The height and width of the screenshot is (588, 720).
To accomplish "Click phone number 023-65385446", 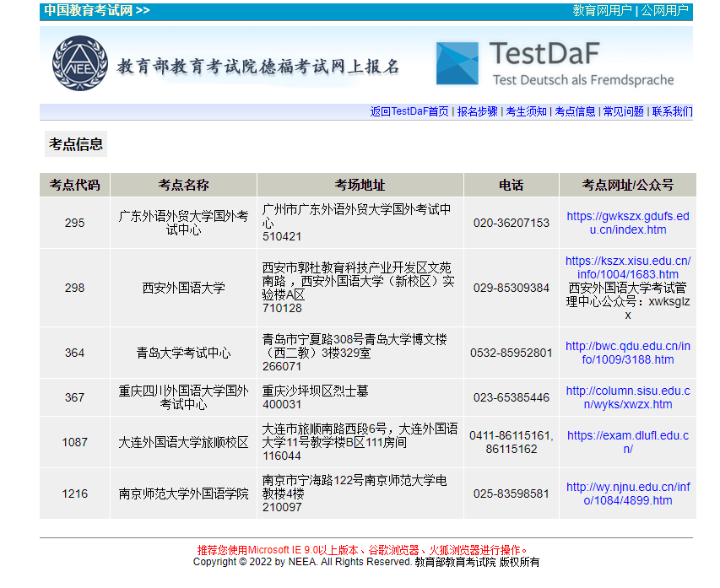I will pyautogui.click(x=512, y=397).
